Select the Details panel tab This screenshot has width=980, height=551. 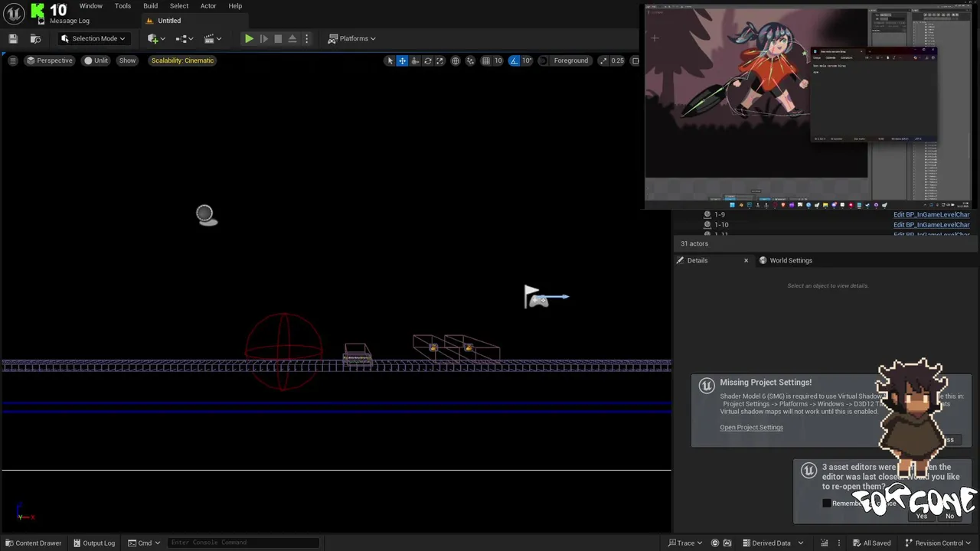[697, 260]
